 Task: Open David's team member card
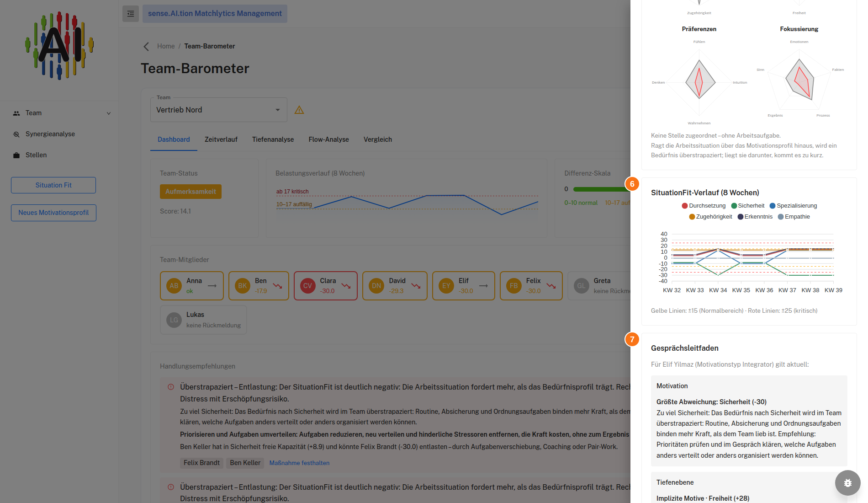pyautogui.click(x=395, y=286)
